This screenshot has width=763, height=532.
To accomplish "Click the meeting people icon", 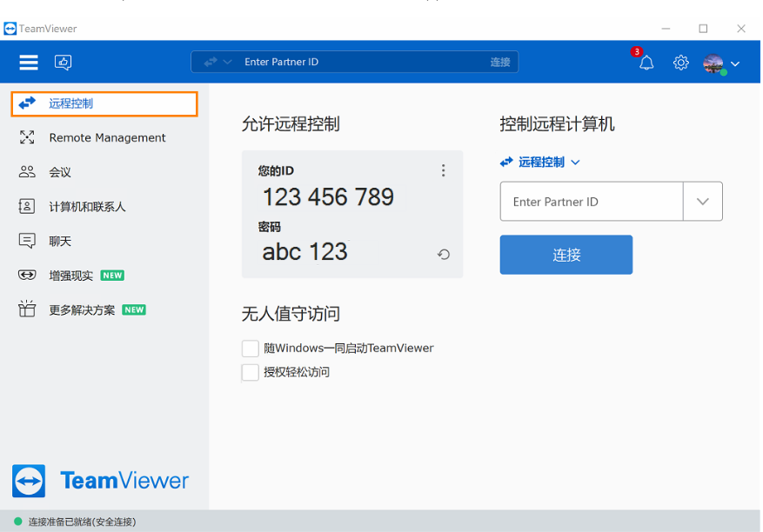I will pos(27,171).
